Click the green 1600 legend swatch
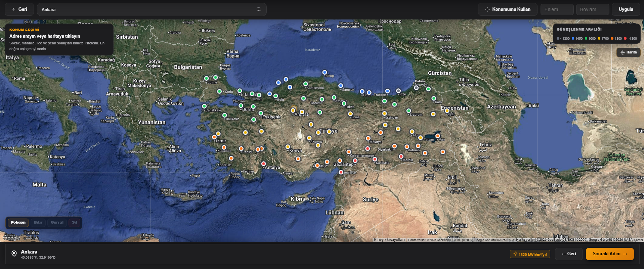Image resolution: width=644 pixels, height=269 pixels. pos(586,39)
